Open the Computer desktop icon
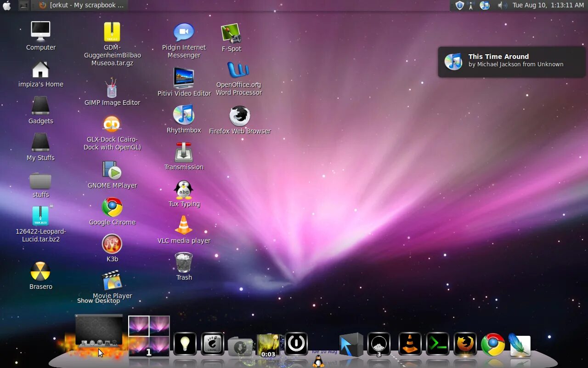 pyautogui.click(x=41, y=31)
